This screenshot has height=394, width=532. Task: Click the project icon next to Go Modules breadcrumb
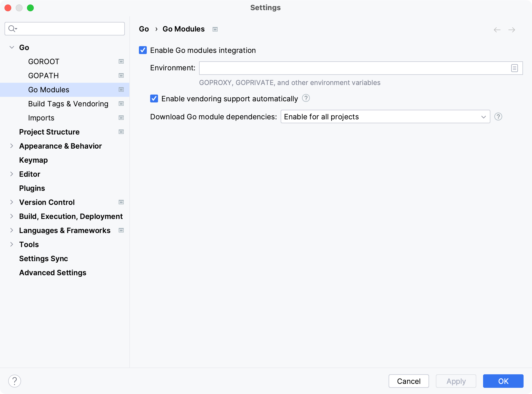(x=215, y=29)
